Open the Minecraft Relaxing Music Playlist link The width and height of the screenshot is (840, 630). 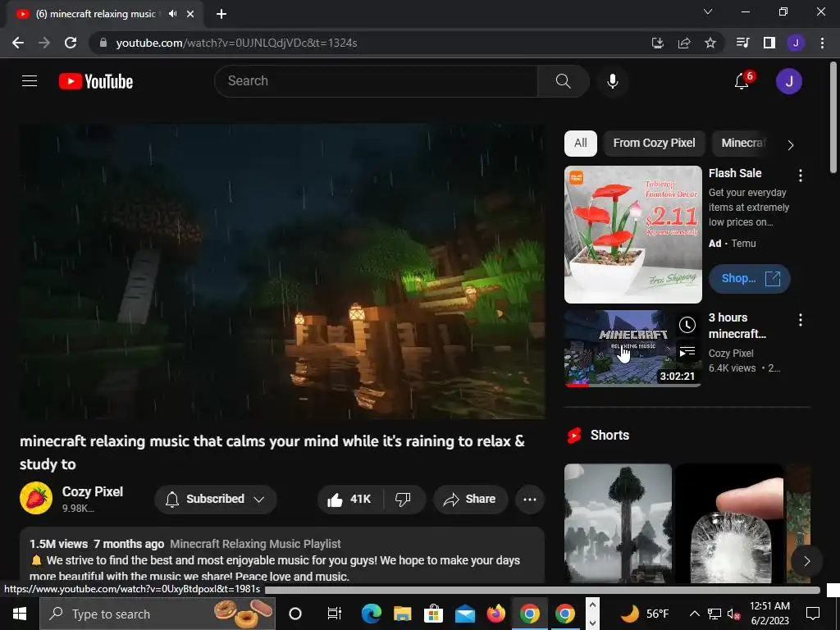coord(256,544)
